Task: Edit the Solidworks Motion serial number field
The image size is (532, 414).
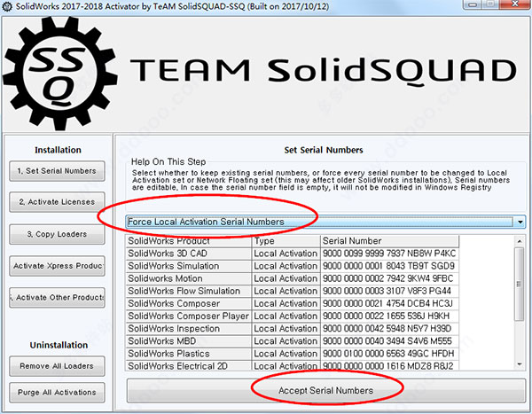Action: pos(389,278)
